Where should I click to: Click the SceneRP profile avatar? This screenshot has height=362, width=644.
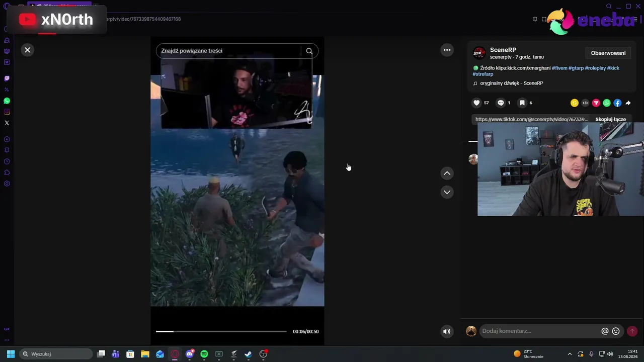479,53
